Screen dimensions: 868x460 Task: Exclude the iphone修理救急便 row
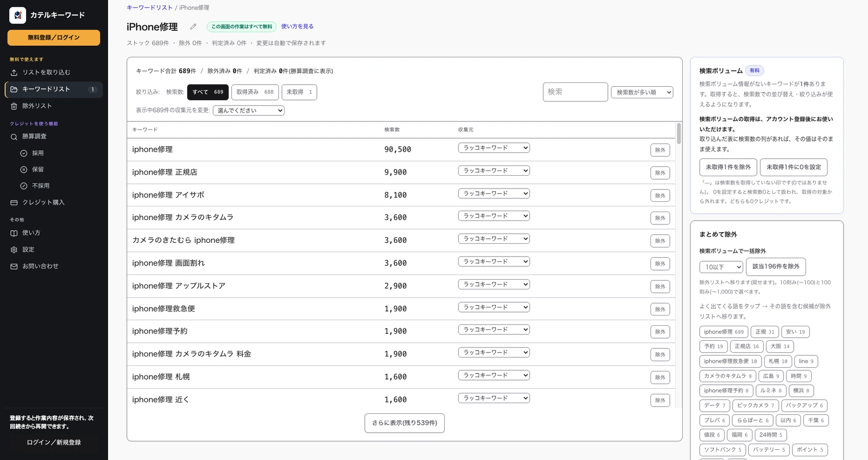click(660, 309)
